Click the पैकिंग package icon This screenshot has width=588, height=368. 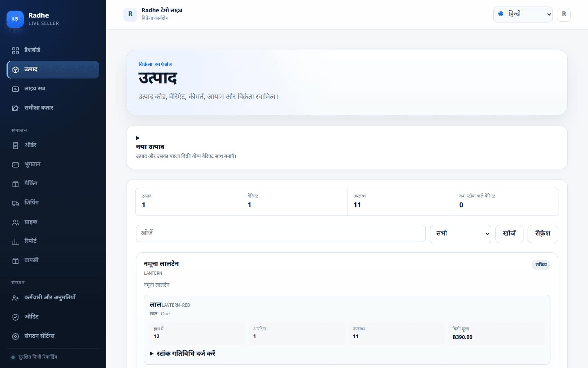pos(16,184)
